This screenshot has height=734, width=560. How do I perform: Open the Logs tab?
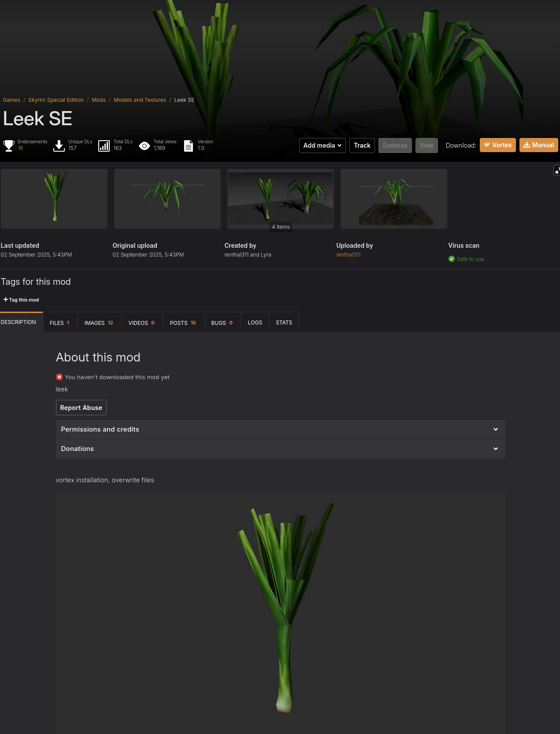(255, 323)
